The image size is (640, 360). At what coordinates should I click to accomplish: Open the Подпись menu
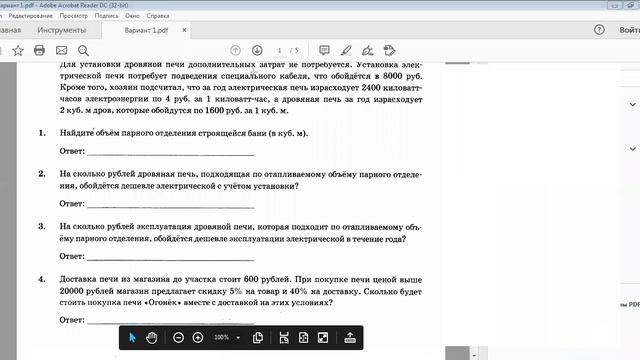107,16
